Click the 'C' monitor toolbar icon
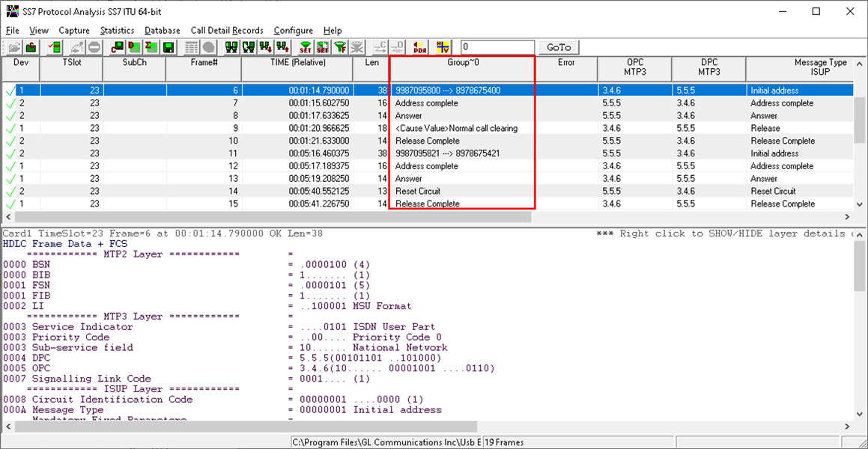Screen dimensions: 868x449 click(118, 48)
